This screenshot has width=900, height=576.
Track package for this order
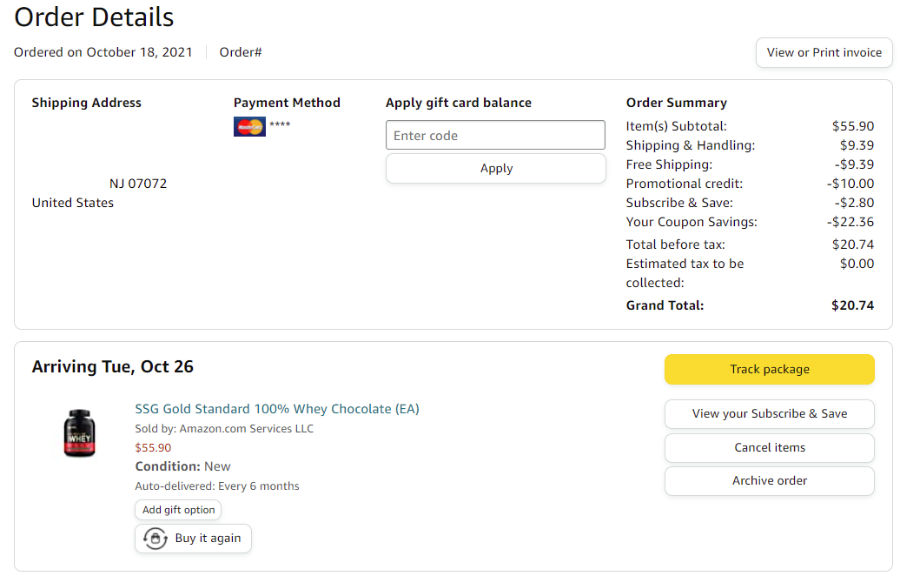coord(769,369)
